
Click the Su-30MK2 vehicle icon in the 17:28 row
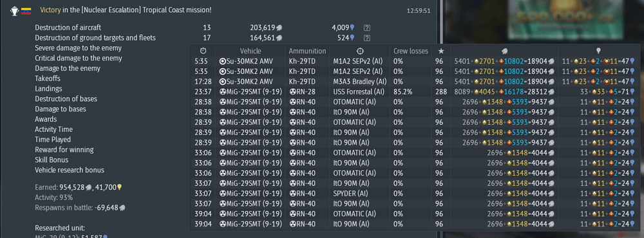click(223, 82)
